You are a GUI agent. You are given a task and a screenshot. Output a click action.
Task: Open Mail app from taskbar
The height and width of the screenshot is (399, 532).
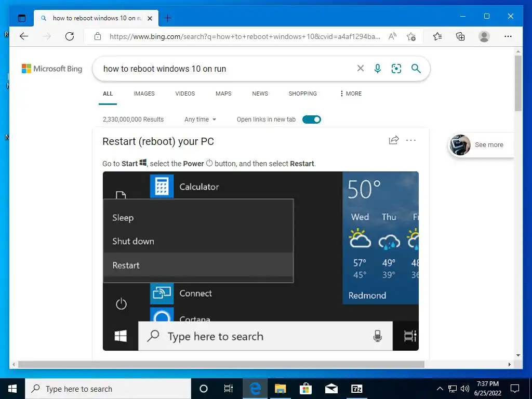click(x=331, y=389)
